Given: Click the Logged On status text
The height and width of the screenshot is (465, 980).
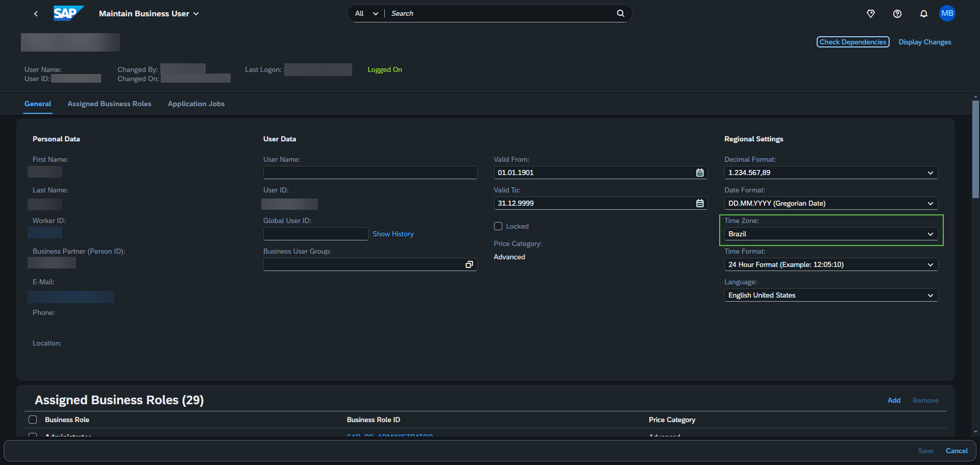Looking at the screenshot, I should 385,69.
